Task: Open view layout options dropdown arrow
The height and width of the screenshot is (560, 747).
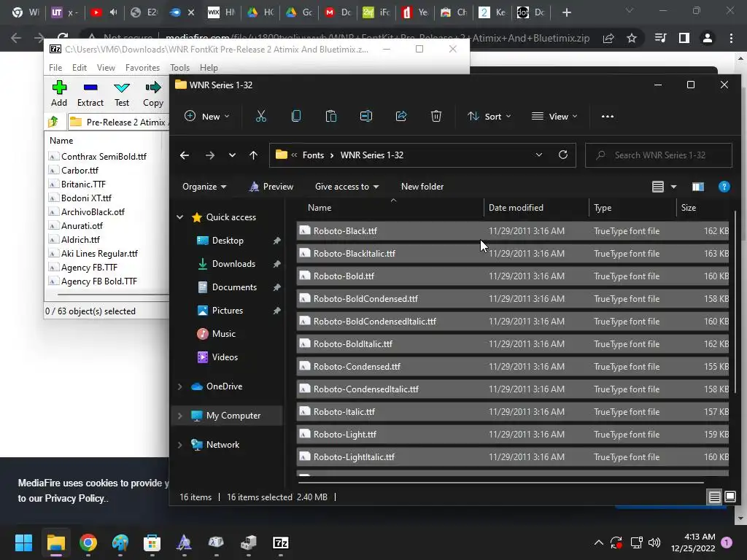Action: pos(673,187)
